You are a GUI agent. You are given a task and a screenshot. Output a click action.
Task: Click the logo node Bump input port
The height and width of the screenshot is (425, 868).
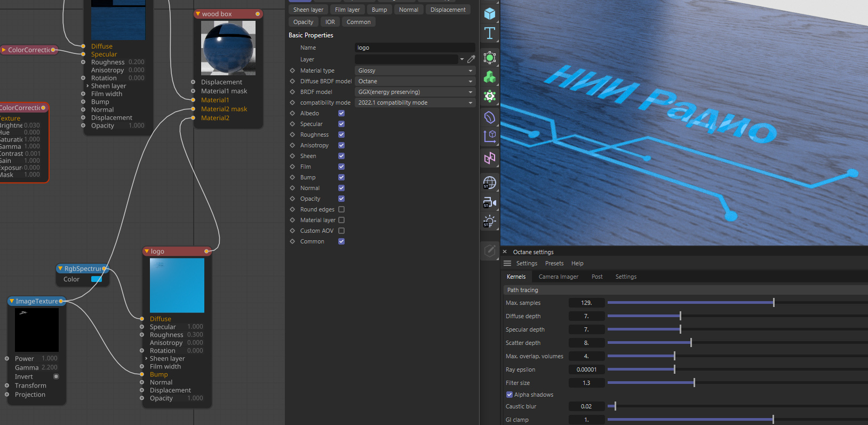pos(142,374)
